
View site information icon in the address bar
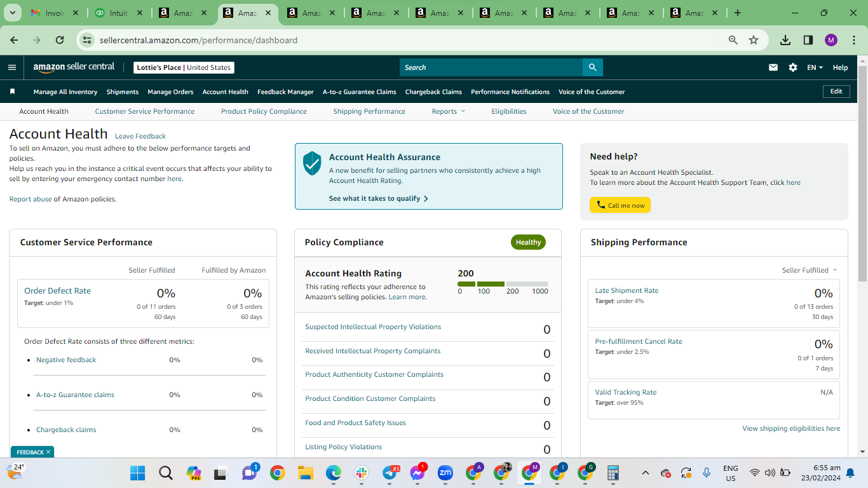coord(88,40)
